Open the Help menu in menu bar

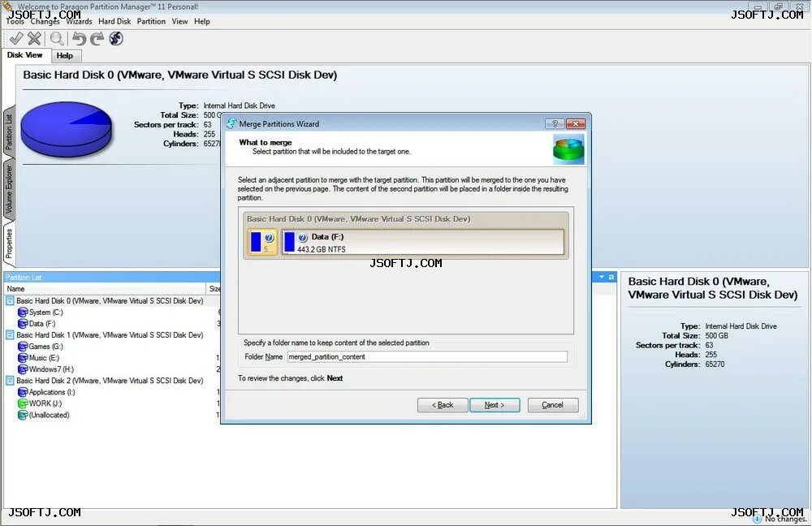point(202,21)
